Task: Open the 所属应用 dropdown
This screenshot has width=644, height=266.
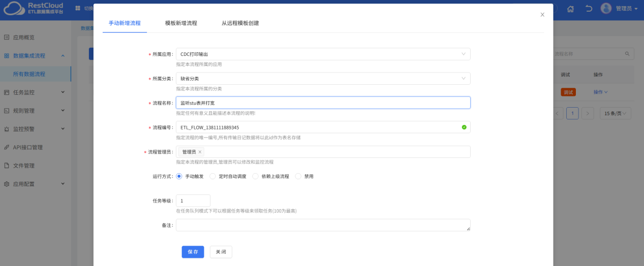Action: tap(323, 54)
